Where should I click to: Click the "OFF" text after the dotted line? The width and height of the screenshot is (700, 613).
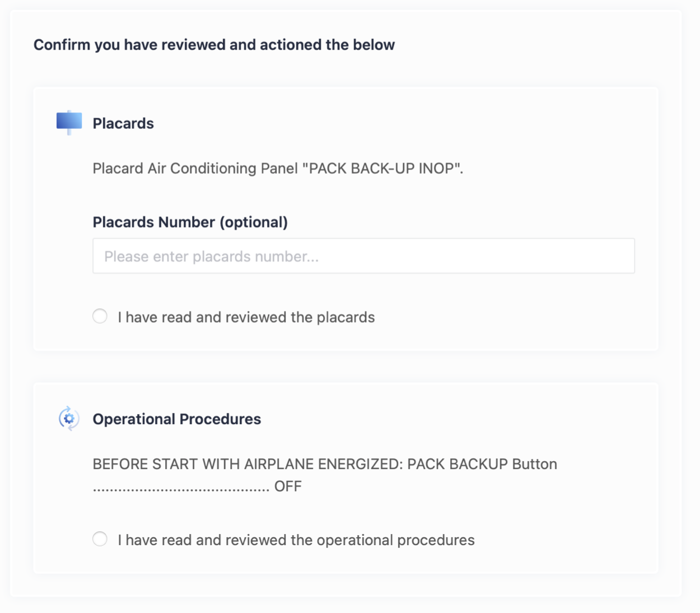288,486
